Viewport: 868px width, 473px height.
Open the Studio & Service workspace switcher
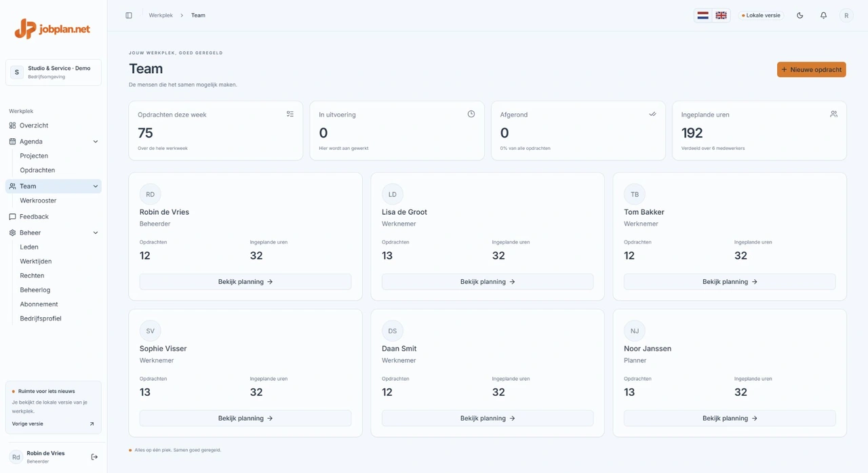point(54,73)
